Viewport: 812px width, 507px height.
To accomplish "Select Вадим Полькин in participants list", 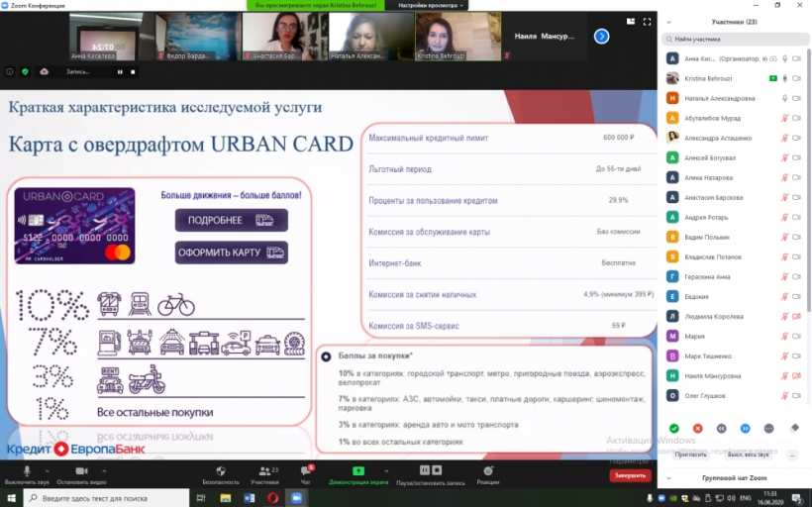I will coord(734,238).
